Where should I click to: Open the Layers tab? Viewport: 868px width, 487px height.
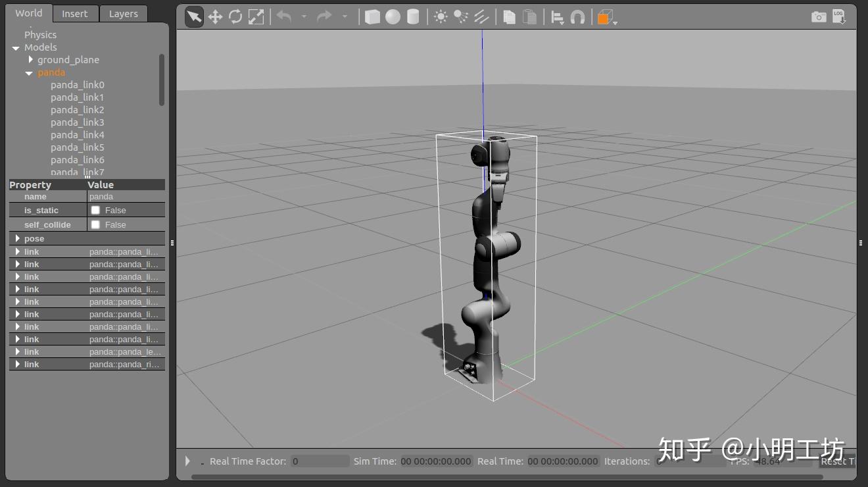point(123,13)
